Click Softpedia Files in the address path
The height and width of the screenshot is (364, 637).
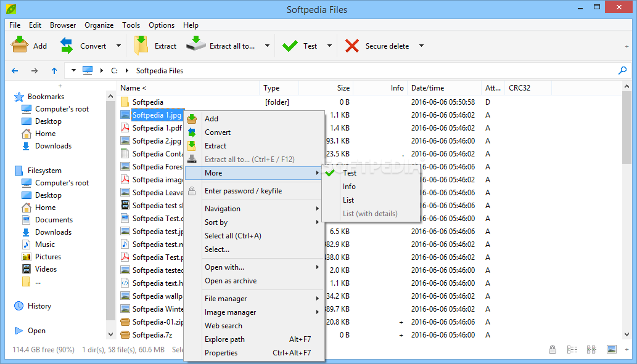pos(160,71)
